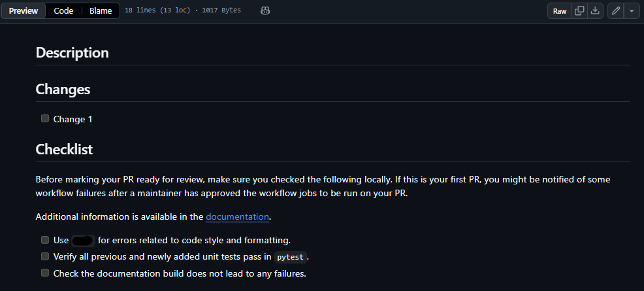This screenshot has width=644, height=291.
Task: Download the raw file
Action: [x=595, y=11]
